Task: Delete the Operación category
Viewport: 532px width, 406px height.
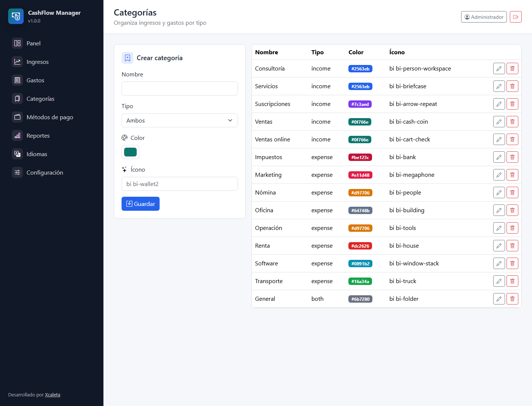Action: point(512,228)
